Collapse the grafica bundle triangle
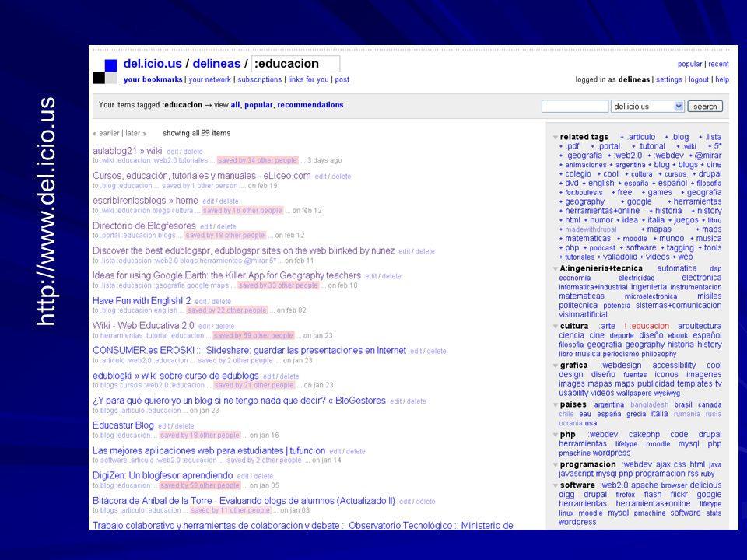The image size is (747, 560). (x=556, y=366)
